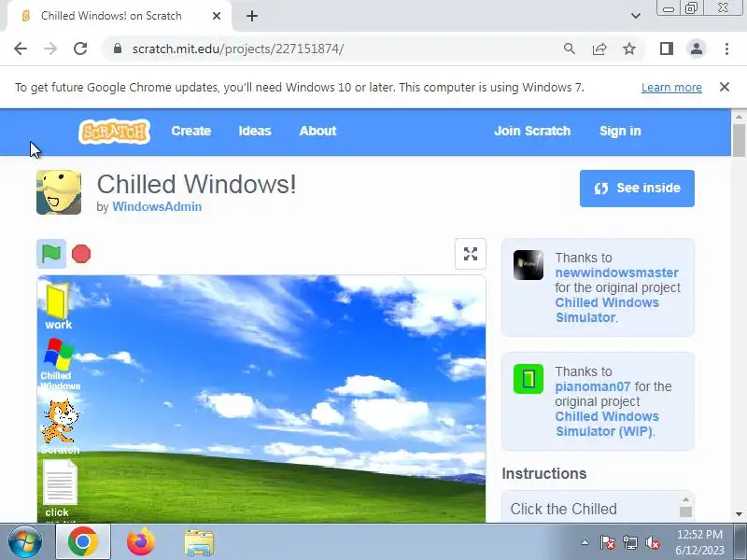Open WindowsAdmin profile link
This screenshot has height=560, width=747.
[157, 206]
